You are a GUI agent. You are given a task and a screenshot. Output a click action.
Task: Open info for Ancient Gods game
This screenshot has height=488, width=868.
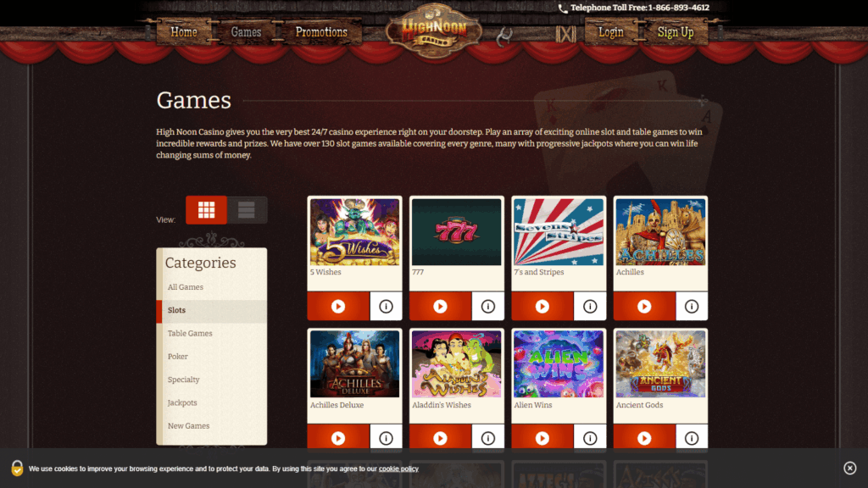point(692,438)
